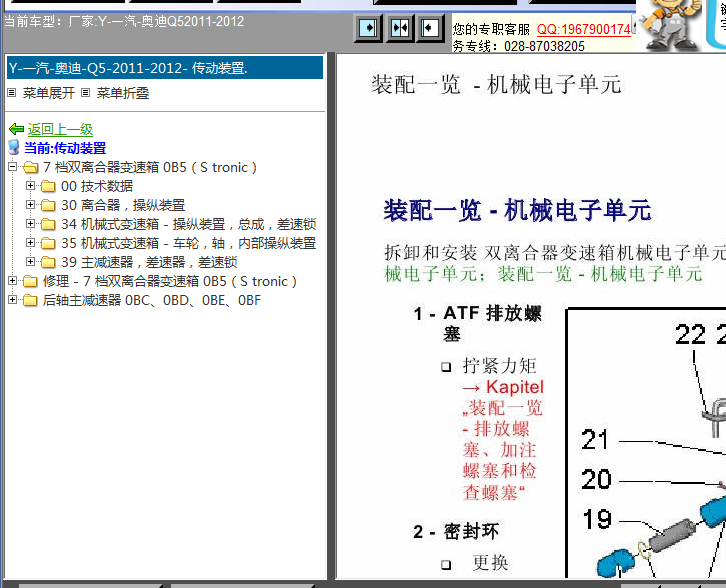
Task: Click folder icon of 39 主减速器
Action: point(48,262)
